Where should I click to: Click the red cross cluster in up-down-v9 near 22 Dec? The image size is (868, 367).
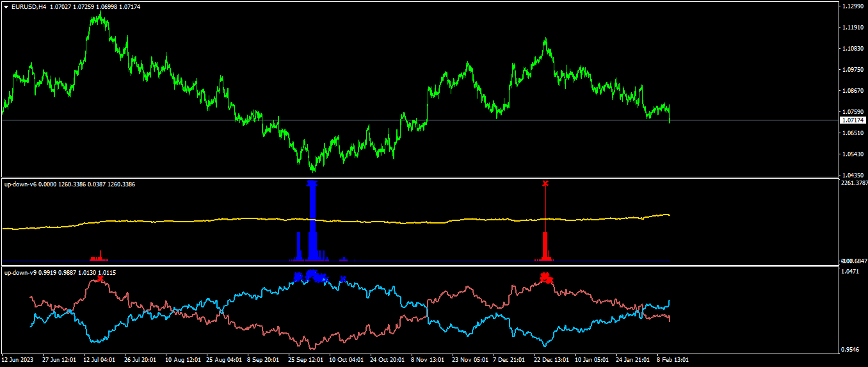tap(545, 277)
